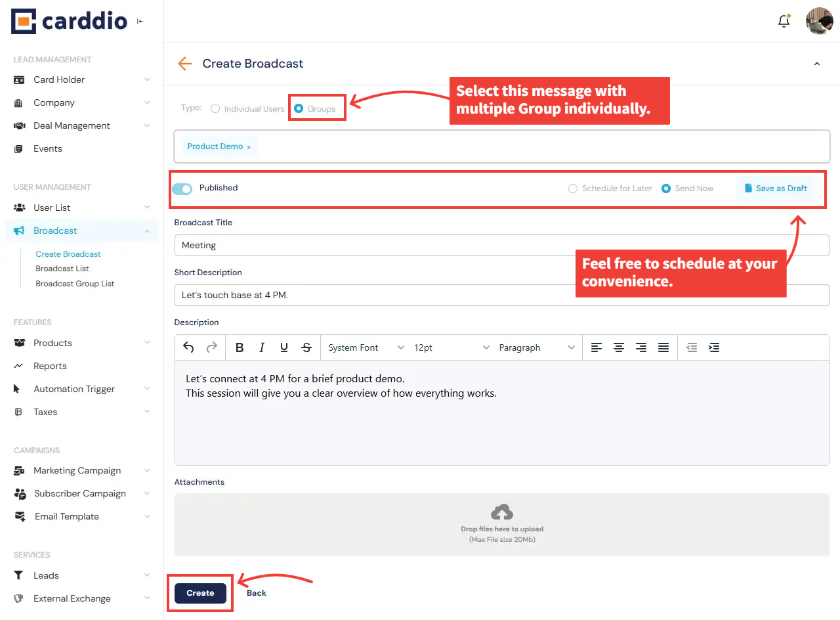Undo the last edit in description
The image size is (840, 620).
[x=188, y=347]
